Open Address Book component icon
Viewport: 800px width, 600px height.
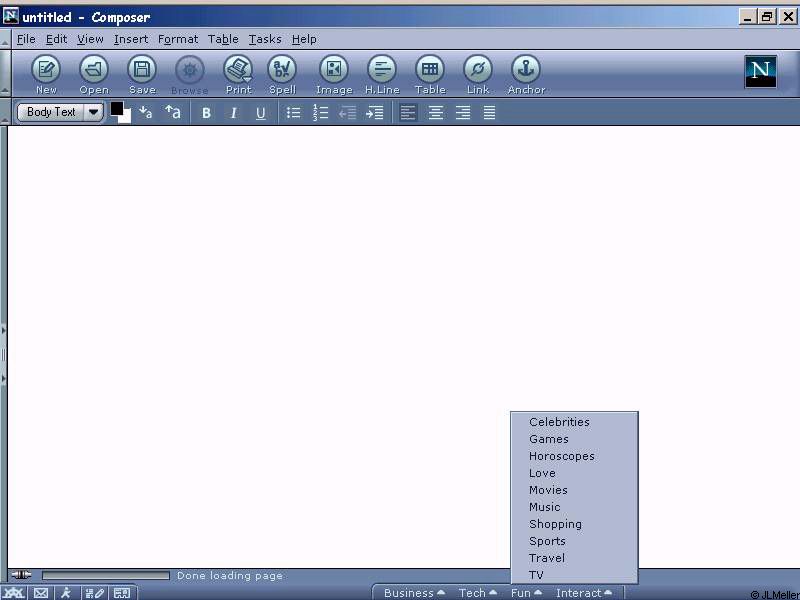(x=121, y=593)
